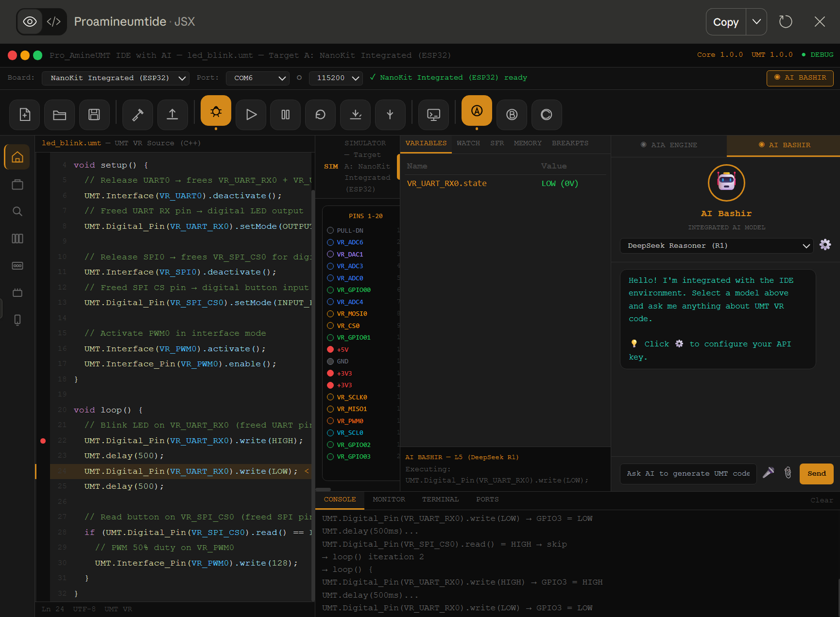Open the Board dropdown NanoKit Integrated

[x=115, y=78]
